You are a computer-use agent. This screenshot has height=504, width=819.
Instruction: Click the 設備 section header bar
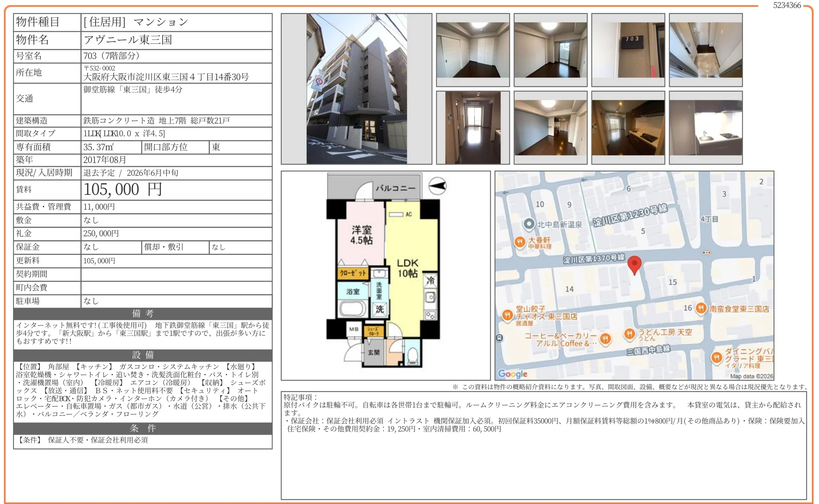143,355
